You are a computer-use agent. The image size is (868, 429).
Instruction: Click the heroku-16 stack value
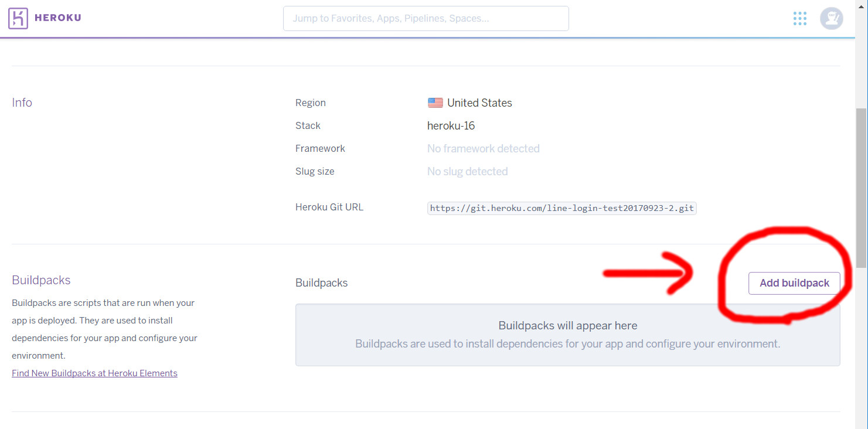pos(451,125)
